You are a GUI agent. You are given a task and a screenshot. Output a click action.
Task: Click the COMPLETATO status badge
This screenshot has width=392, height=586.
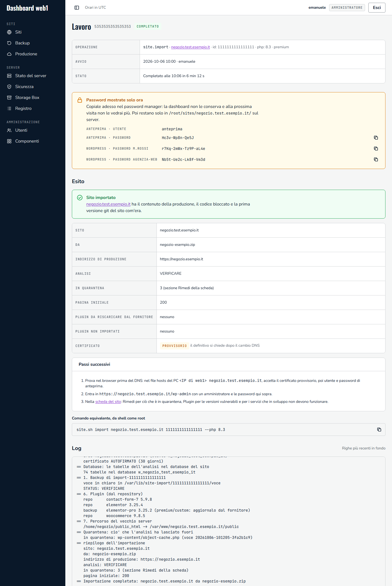[148, 26]
